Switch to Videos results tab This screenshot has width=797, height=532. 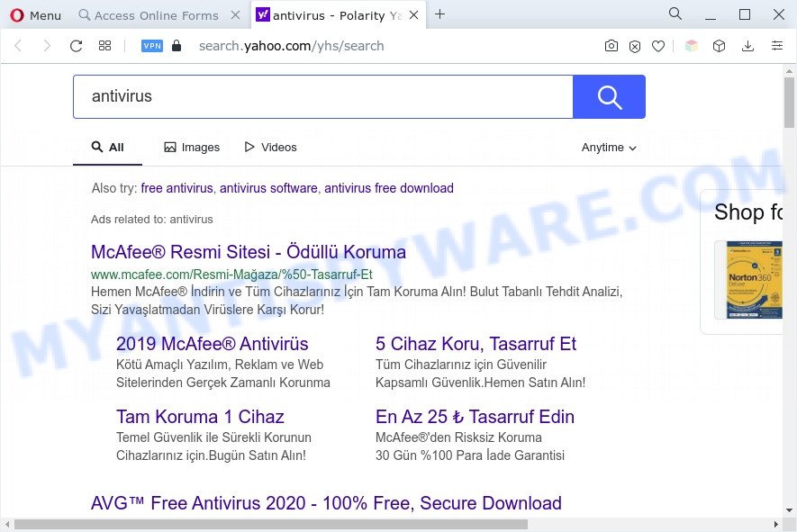tap(270, 148)
